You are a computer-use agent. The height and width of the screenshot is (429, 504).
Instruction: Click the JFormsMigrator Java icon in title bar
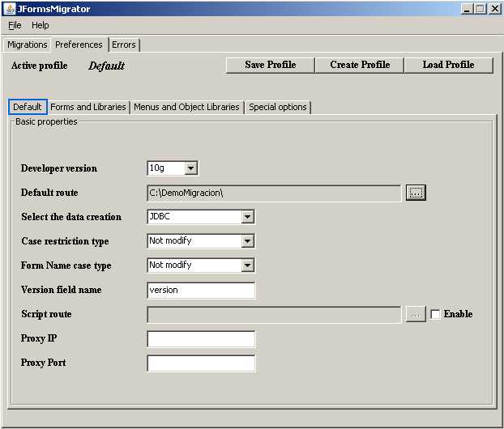click(10, 9)
